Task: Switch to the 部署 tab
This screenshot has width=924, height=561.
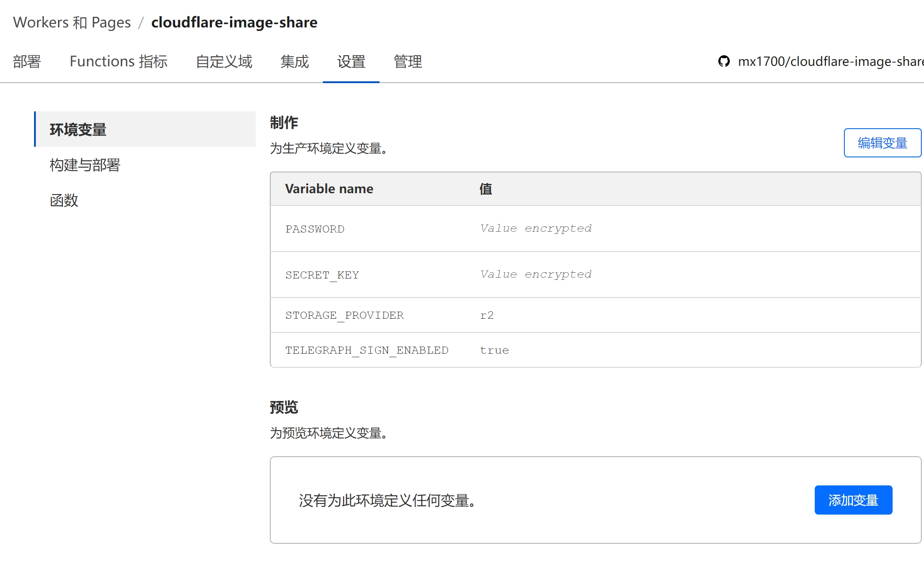Action: (x=27, y=62)
